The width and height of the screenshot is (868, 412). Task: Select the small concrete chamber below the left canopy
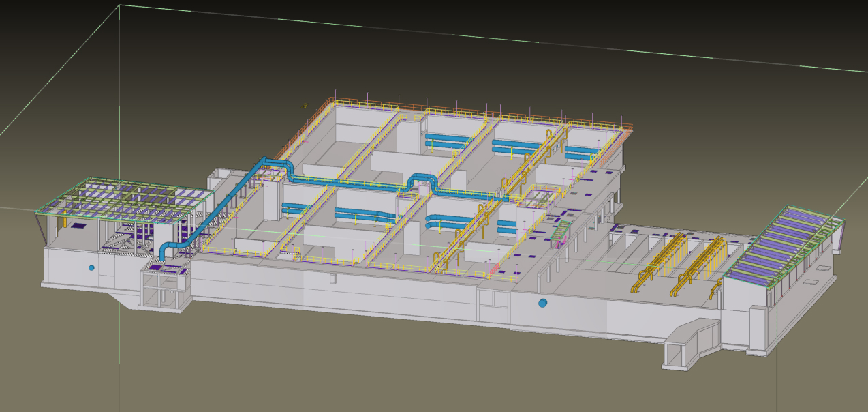pos(164,286)
